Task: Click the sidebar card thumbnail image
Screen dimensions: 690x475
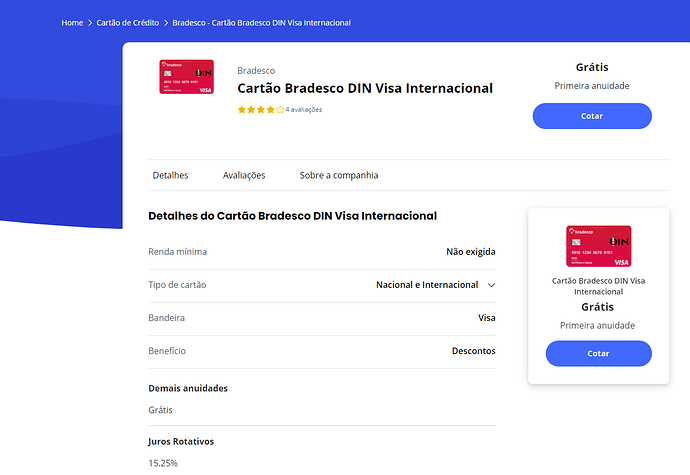Action: pos(598,246)
